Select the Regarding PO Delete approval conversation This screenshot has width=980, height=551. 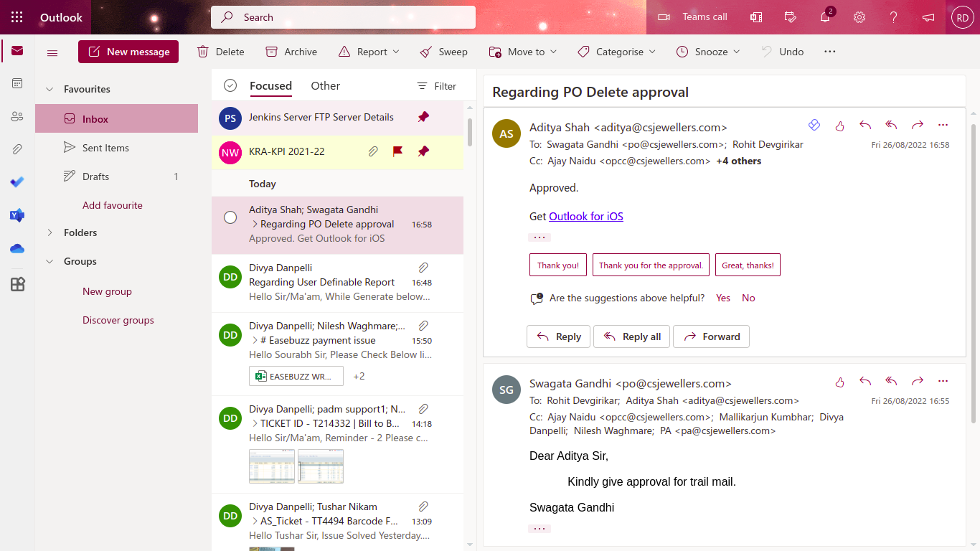tap(230, 217)
